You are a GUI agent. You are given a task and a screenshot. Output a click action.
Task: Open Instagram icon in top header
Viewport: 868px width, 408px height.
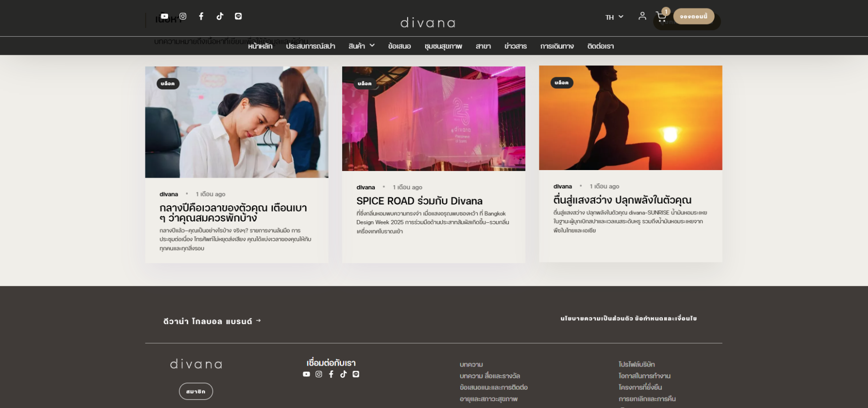[x=183, y=16]
